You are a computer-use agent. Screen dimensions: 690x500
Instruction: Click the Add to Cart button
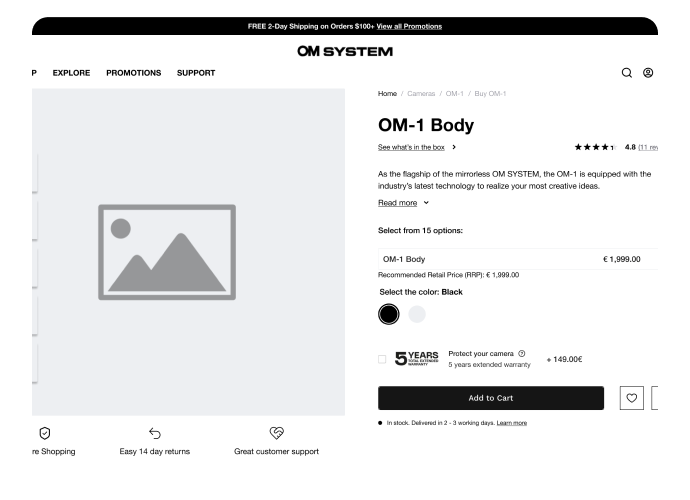click(x=491, y=398)
